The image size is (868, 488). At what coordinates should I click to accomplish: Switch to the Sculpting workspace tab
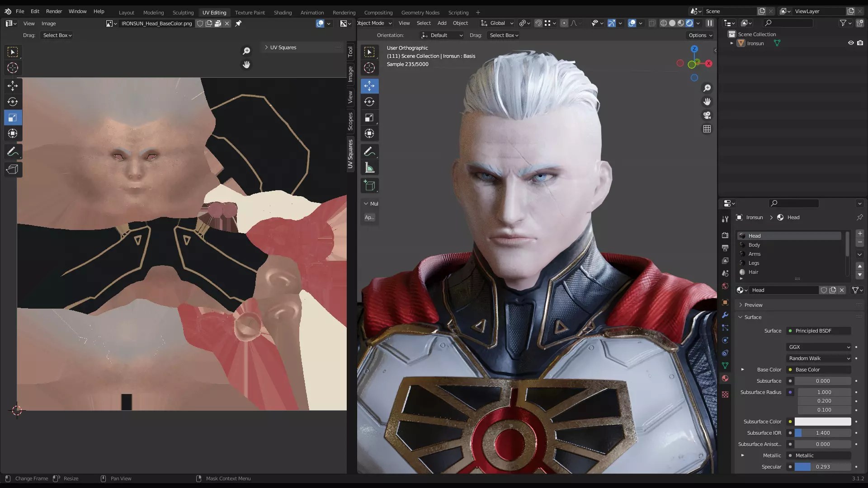click(x=183, y=13)
